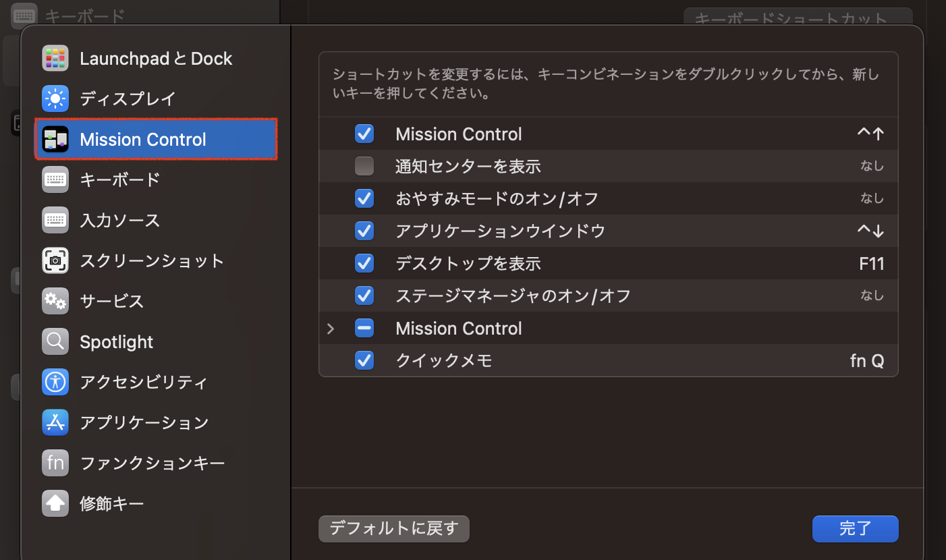Click the アクセシビリティ icon
946x560 pixels.
[x=55, y=383]
